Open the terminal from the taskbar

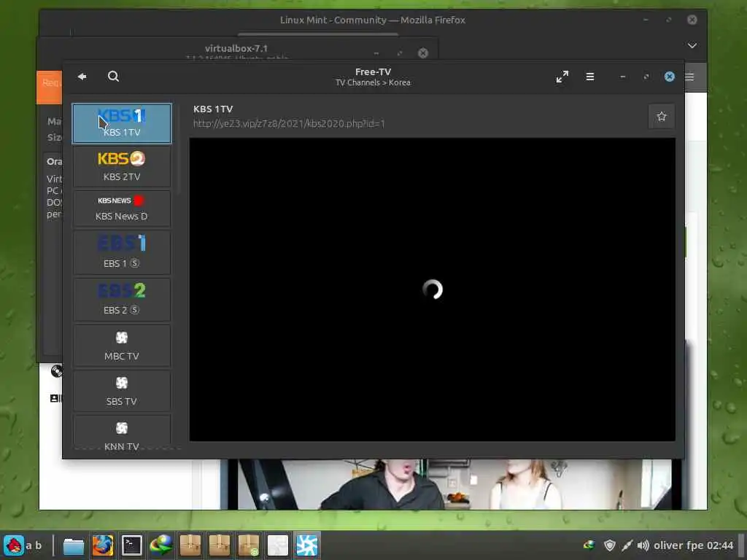tap(132, 545)
